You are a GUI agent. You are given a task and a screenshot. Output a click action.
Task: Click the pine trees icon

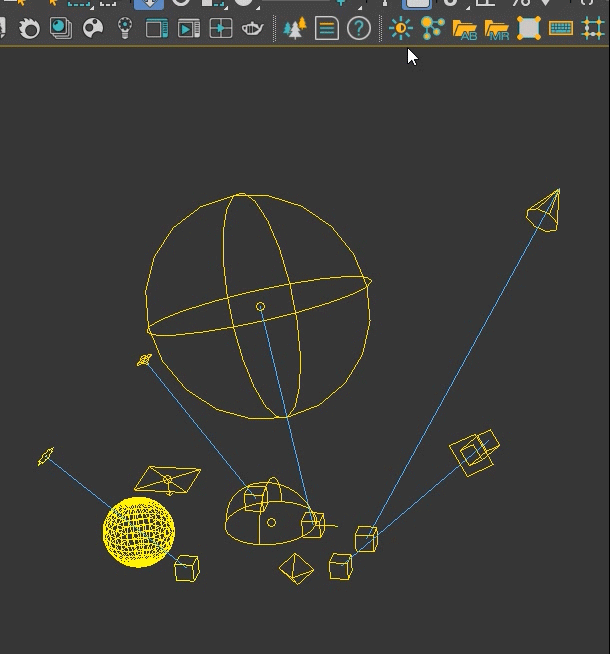pyautogui.click(x=295, y=28)
